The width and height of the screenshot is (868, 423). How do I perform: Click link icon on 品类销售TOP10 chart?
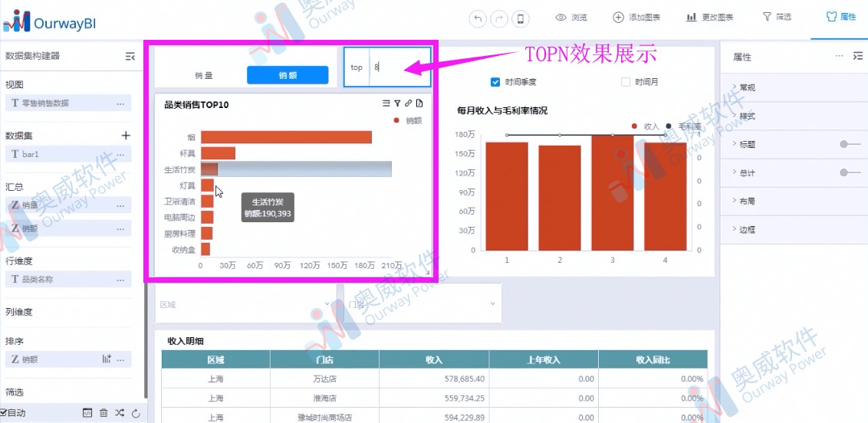coord(408,103)
